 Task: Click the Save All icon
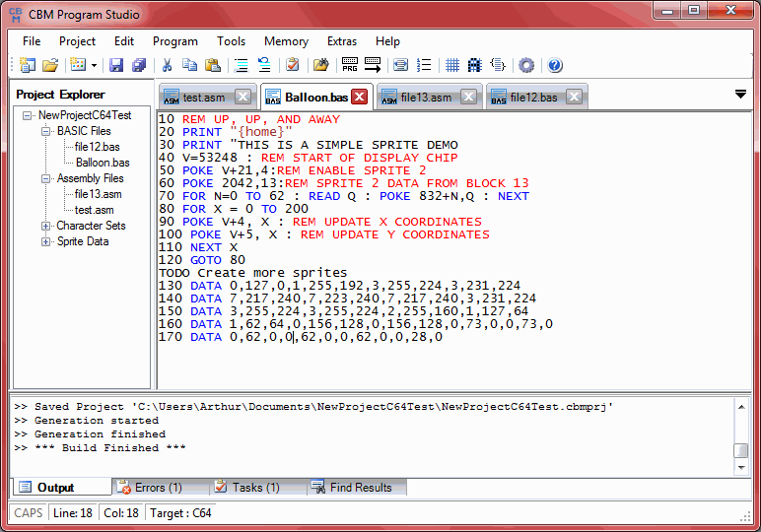point(139,66)
